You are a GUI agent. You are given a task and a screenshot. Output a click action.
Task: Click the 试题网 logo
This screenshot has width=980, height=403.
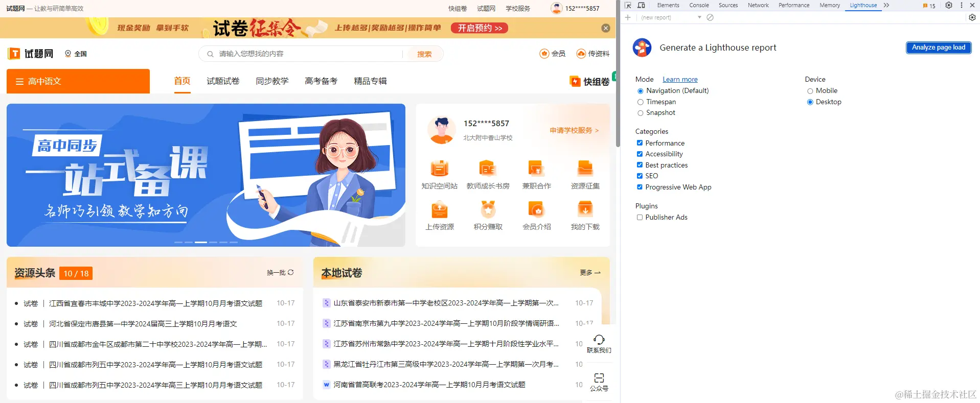click(x=31, y=54)
